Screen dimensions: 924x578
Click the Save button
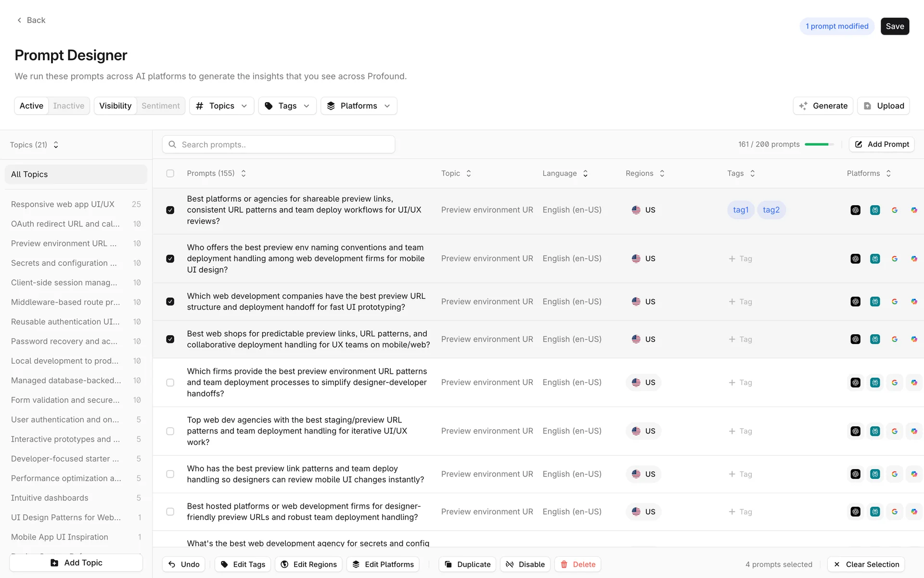click(895, 26)
